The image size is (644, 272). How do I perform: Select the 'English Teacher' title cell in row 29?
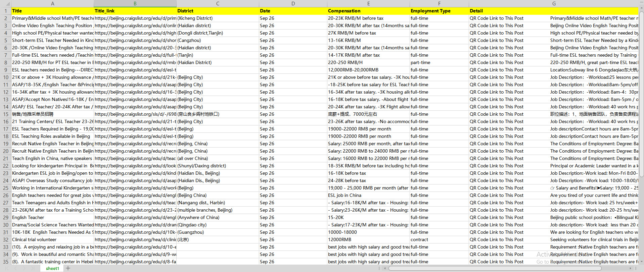click(x=52, y=217)
